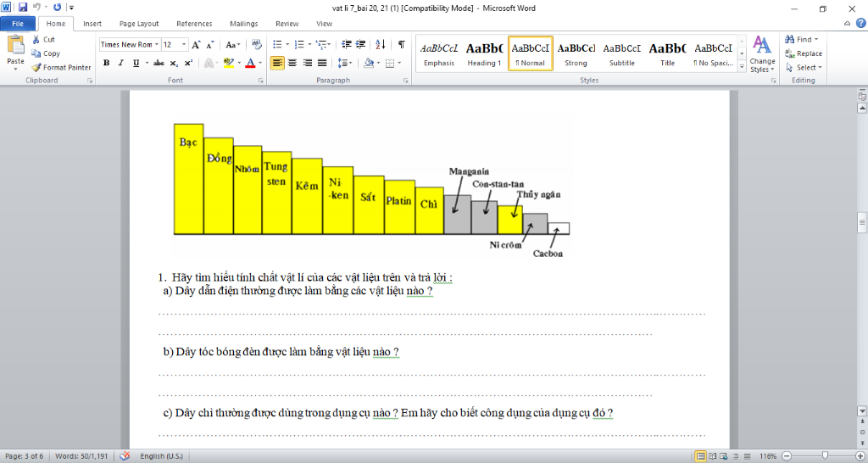Open the Change Styles menu

[x=762, y=53]
